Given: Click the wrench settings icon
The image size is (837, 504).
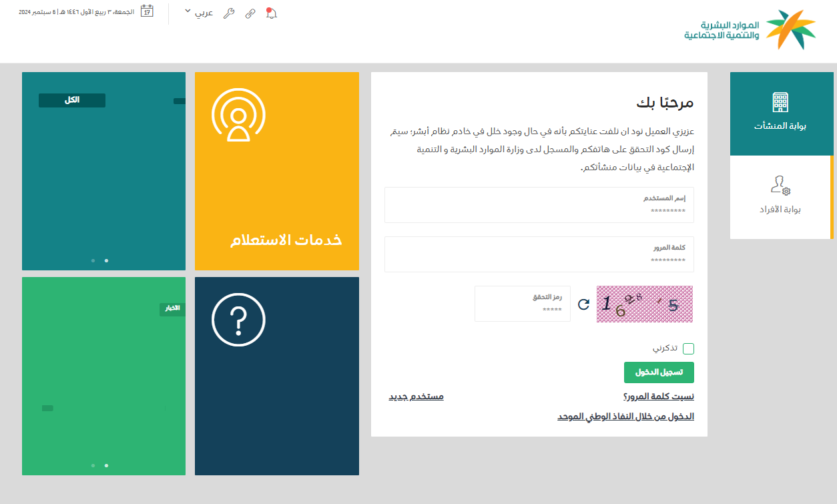Looking at the screenshot, I should pos(229,13).
